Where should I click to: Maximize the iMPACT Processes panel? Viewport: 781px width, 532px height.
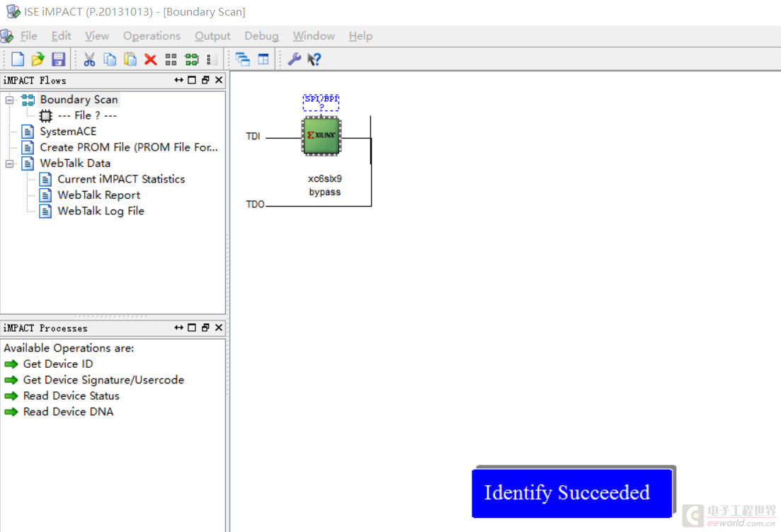(x=192, y=328)
